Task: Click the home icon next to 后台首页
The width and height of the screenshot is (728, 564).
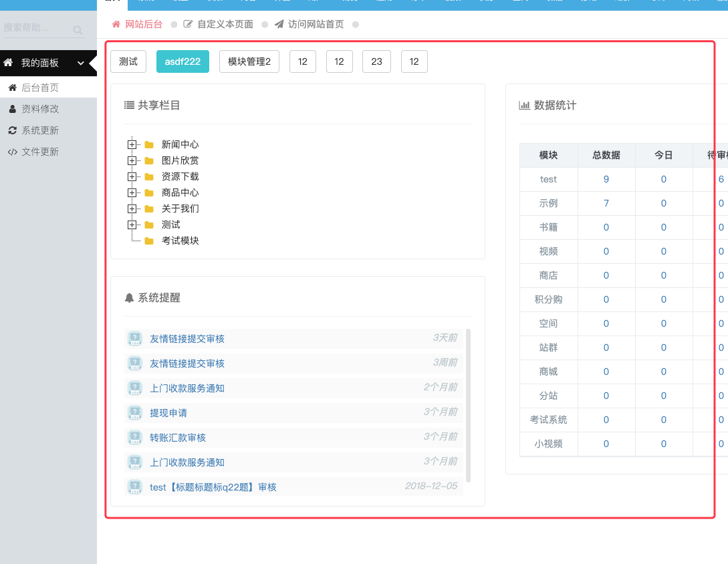Action: 13,88
